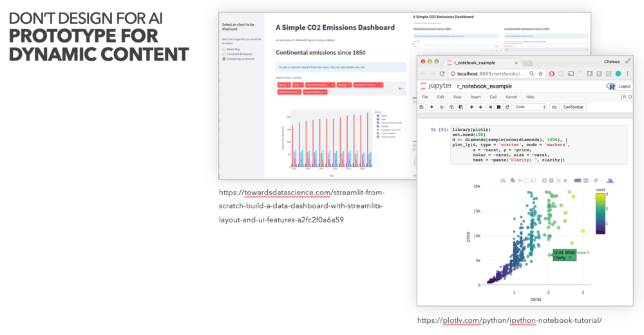Viewport: 644px width, 335px height.
Task: Bookmark the page with the star icon
Action: point(540,73)
